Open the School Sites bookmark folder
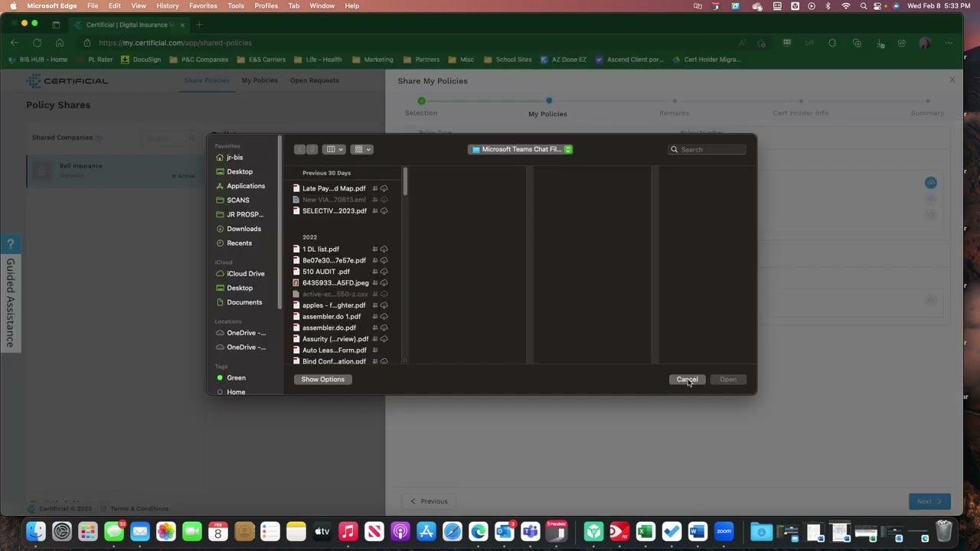 pos(508,60)
